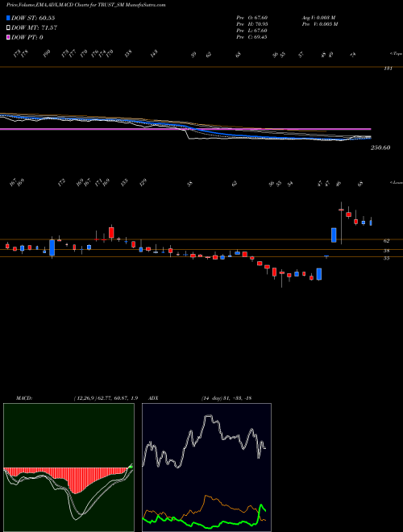The width and height of the screenshot is (403, 532).
Task: Open the ADX indicator chart panel
Action: pos(206,468)
